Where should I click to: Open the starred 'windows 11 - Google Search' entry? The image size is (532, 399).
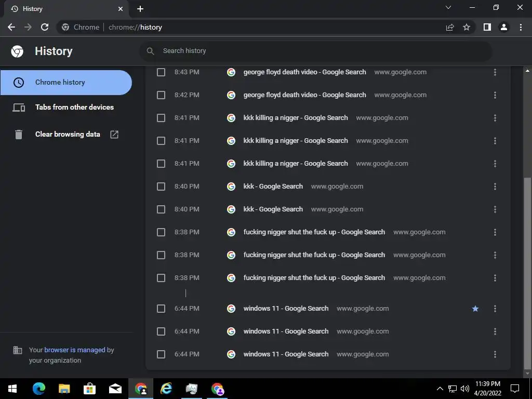286,309
